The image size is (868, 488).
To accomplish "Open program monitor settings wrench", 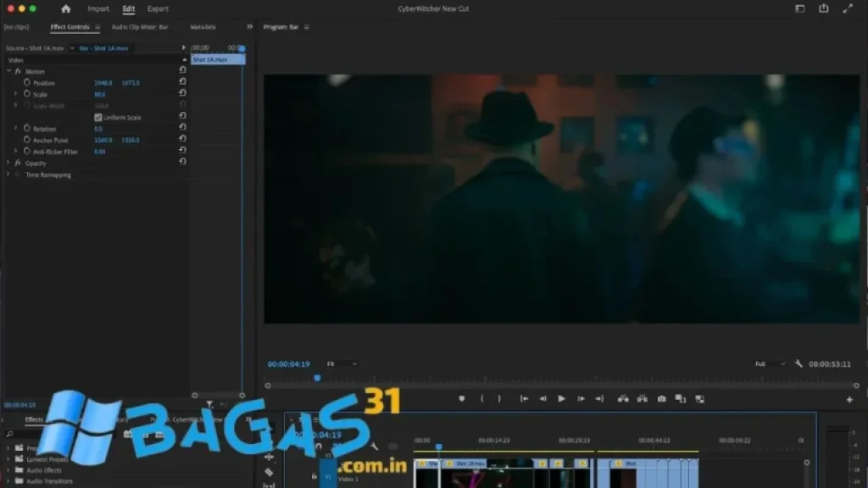I will pyautogui.click(x=798, y=364).
